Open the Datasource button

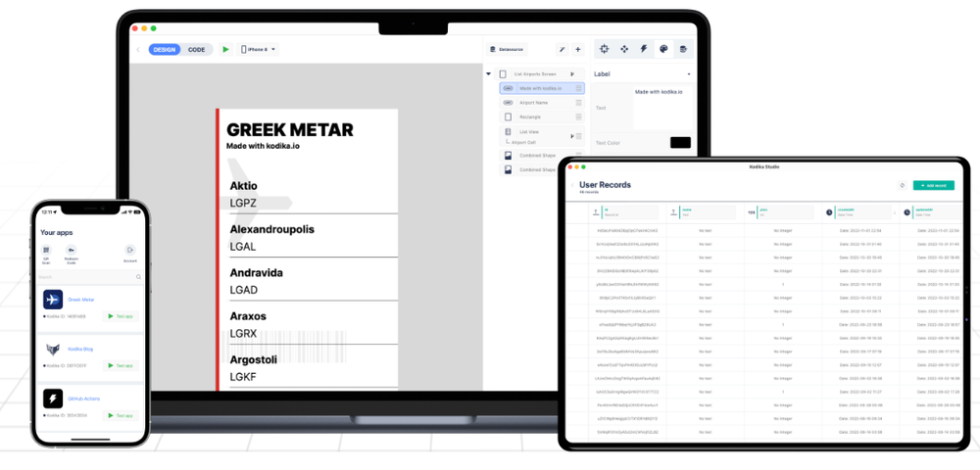click(508, 49)
